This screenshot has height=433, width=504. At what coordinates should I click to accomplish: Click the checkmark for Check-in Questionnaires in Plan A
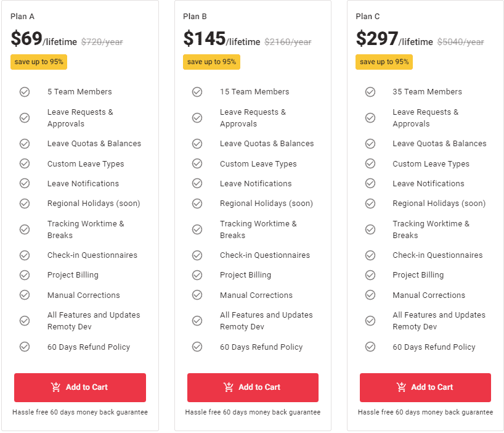pyautogui.click(x=25, y=255)
